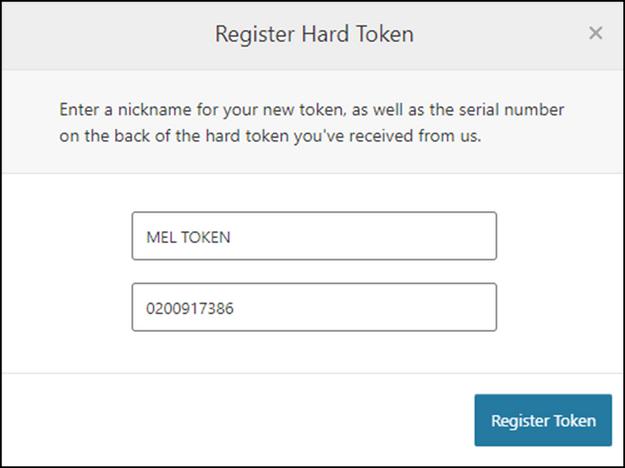
Task: Confirm token registration with the bottom-right button
Action: pos(543,420)
